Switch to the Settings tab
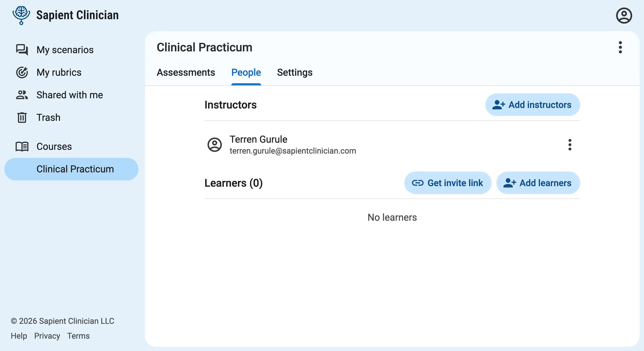The image size is (644, 351). [294, 72]
